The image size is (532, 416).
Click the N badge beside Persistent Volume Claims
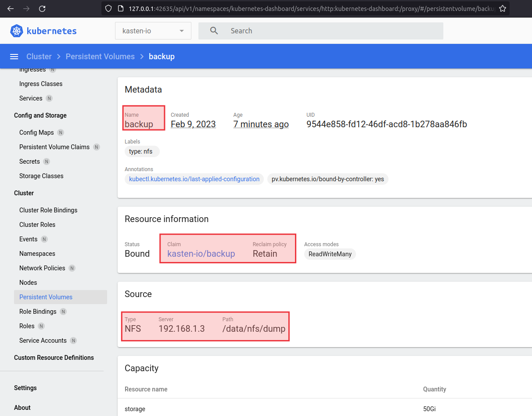[97, 147]
